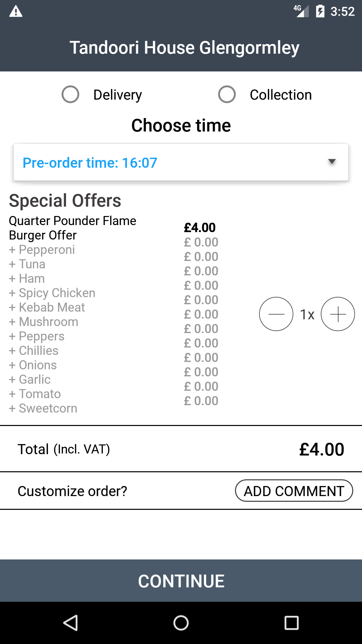
Task: Choose the Delivery label option
Action: point(118,95)
